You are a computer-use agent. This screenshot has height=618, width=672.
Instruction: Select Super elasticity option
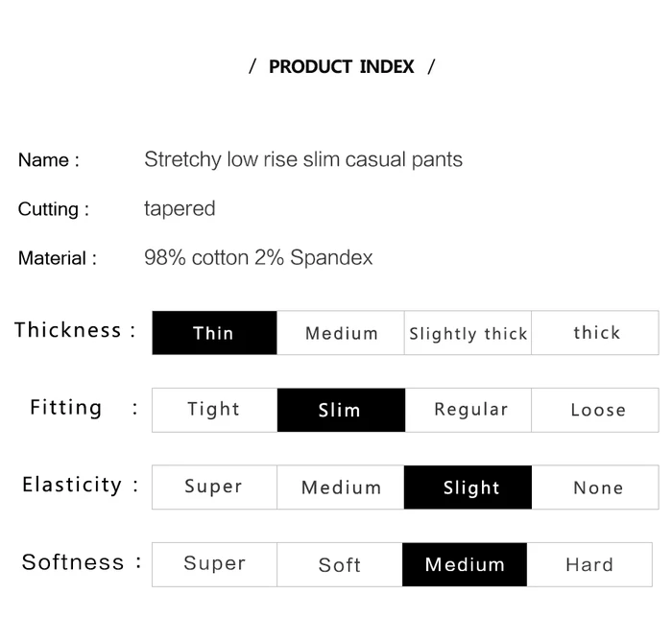[x=214, y=487]
